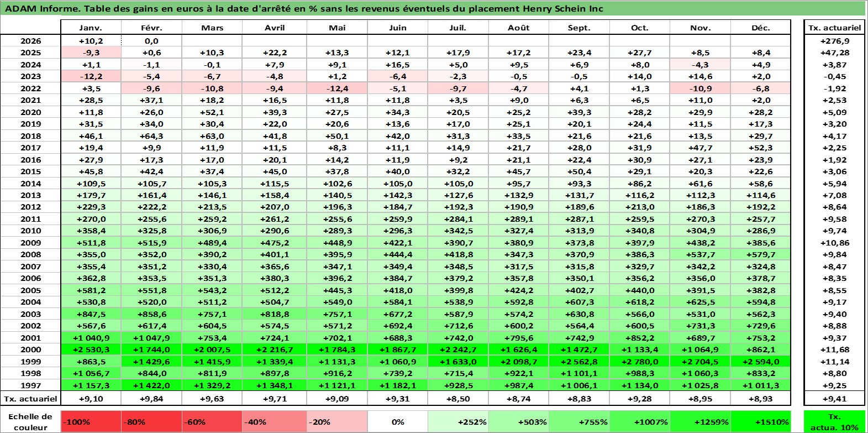Select cell '-10,9' in 2022 Nov.
The image size is (868, 433).
tap(700, 88)
